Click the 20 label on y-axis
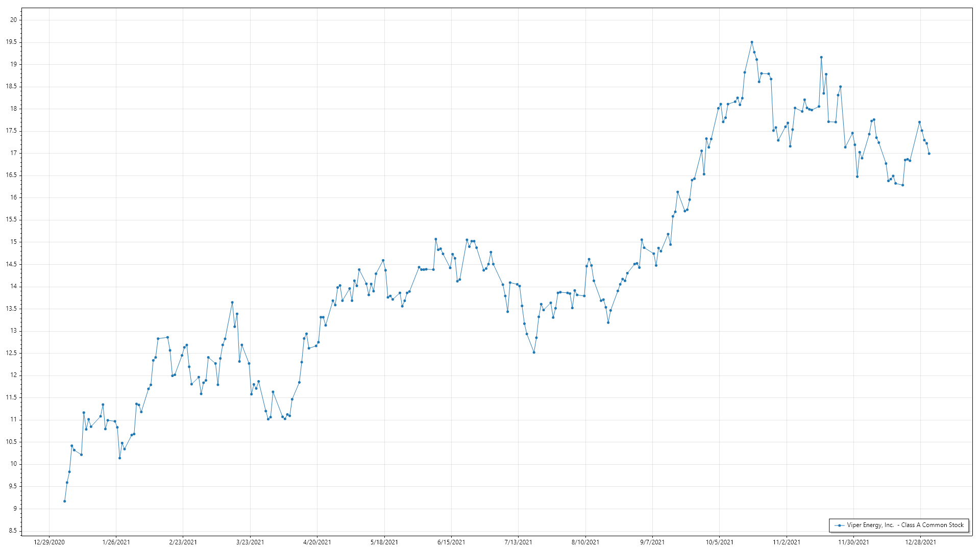This screenshot has height=551, width=980. tap(13, 20)
